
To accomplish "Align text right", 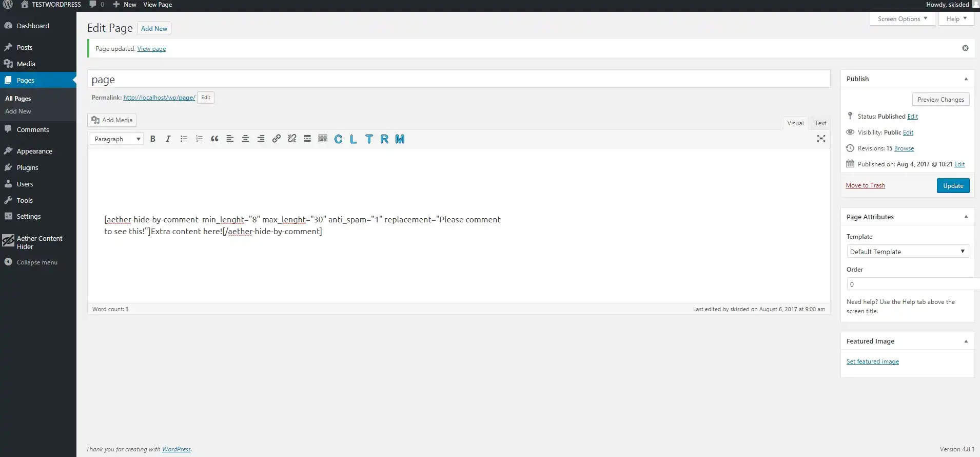I will (261, 139).
